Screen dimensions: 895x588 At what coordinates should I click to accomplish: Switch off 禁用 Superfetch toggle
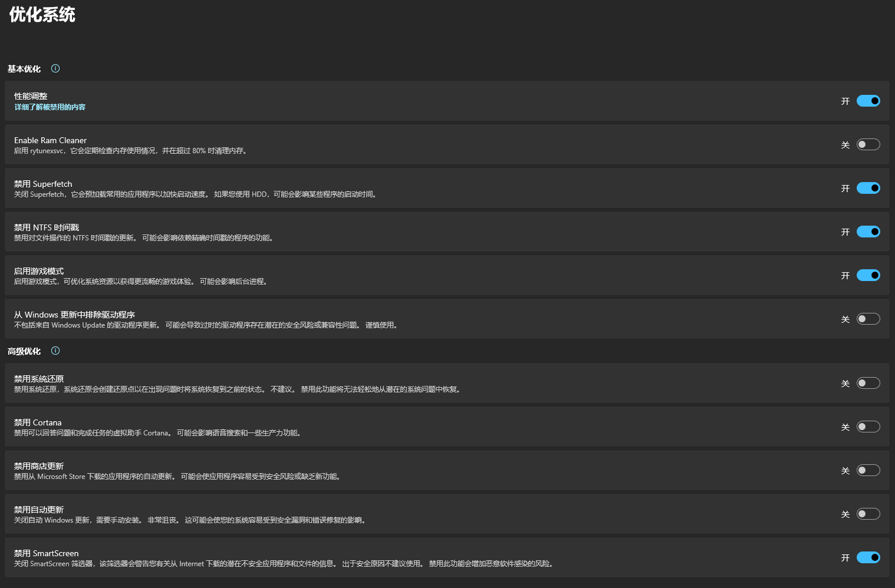(x=868, y=188)
